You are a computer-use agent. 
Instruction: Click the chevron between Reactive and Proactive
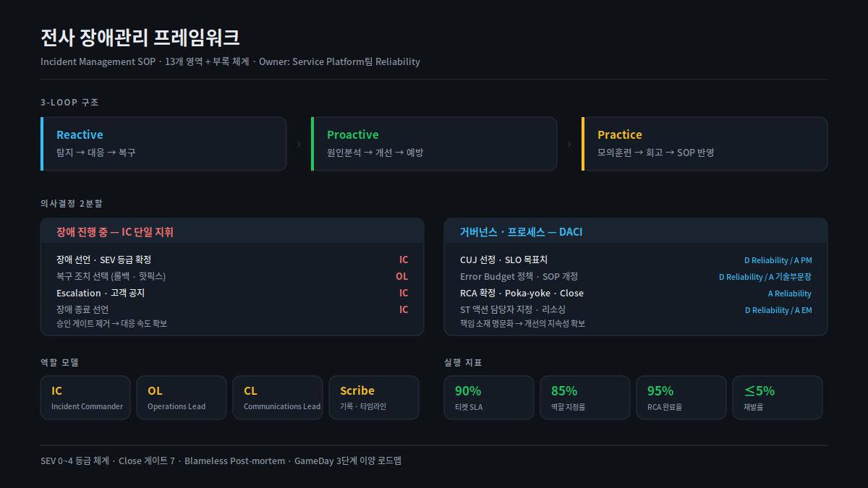(x=299, y=144)
